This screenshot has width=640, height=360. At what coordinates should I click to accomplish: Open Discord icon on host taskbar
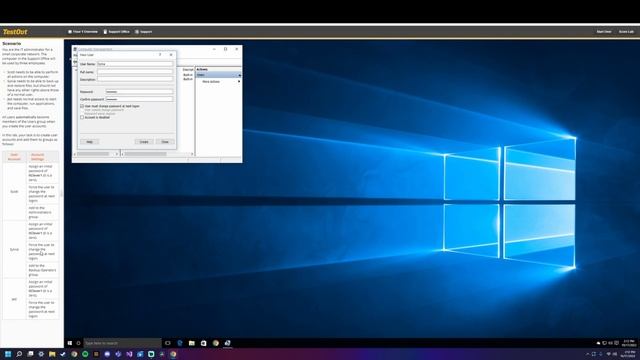point(107,354)
